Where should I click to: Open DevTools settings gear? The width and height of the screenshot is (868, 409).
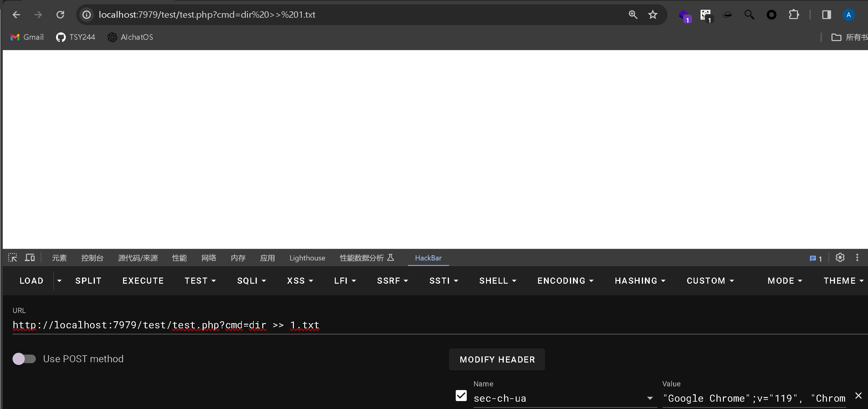pos(840,257)
